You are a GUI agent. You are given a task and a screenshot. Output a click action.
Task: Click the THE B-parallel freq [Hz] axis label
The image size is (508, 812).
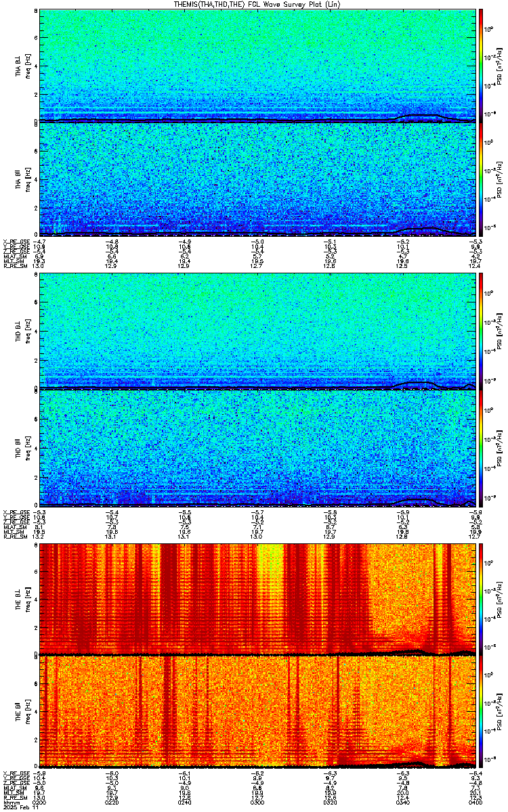(x=30, y=712)
